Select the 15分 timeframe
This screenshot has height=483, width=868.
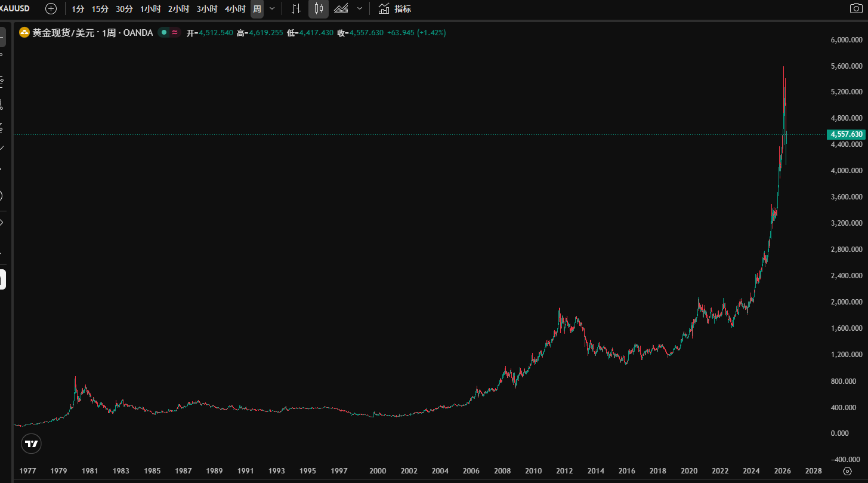(100, 9)
